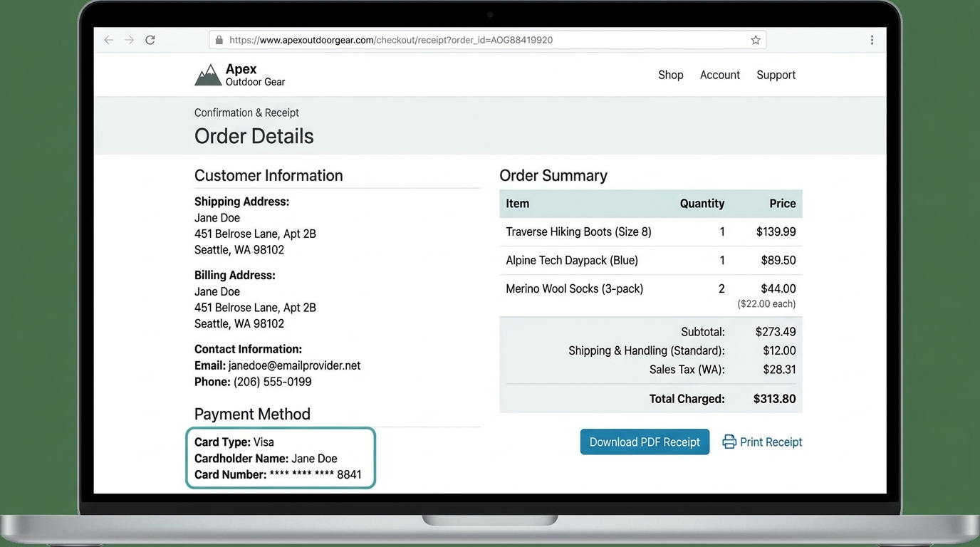The width and height of the screenshot is (980, 547).
Task: Click the Quantity column header
Action: click(x=702, y=204)
